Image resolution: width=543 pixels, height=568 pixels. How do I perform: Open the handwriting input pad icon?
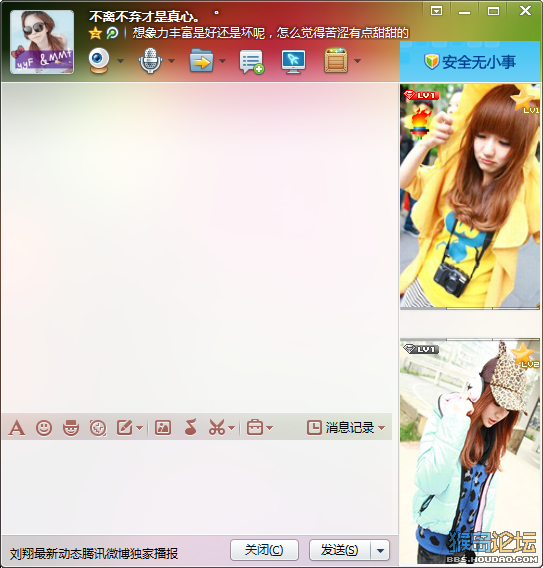pos(125,428)
